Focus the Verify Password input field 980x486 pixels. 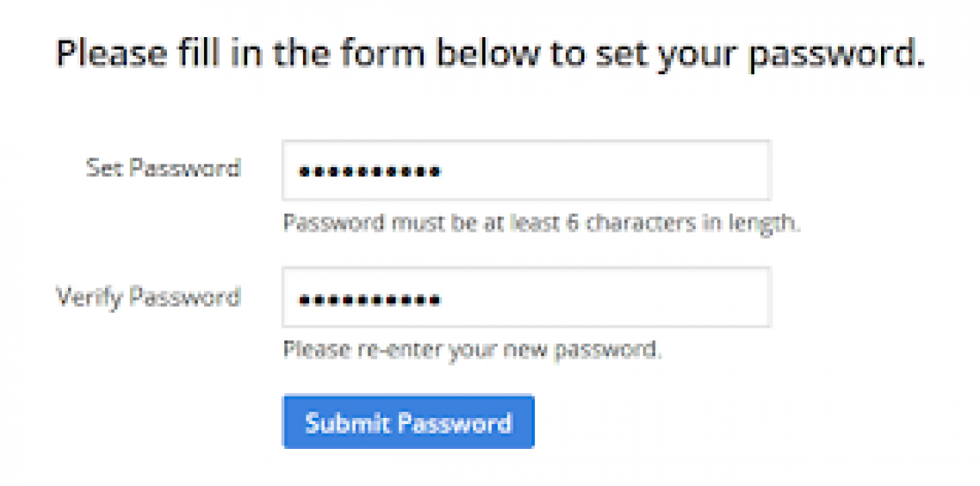click(526, 298)
